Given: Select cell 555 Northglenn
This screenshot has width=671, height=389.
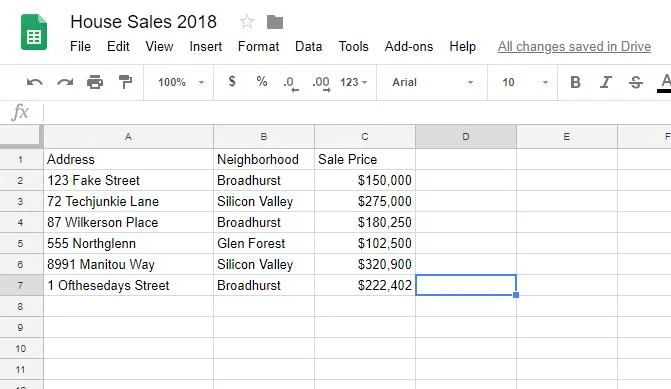Looking at the screenshot, I should point(128,243).
